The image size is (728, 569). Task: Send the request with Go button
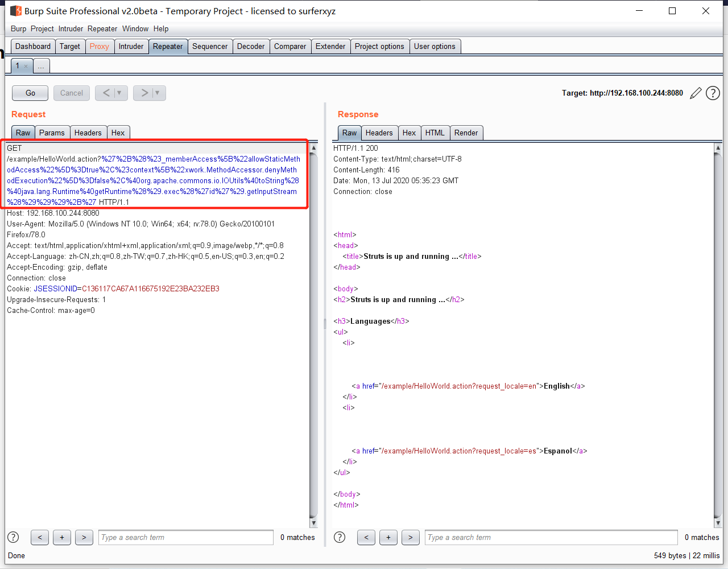tap(30, 93)
